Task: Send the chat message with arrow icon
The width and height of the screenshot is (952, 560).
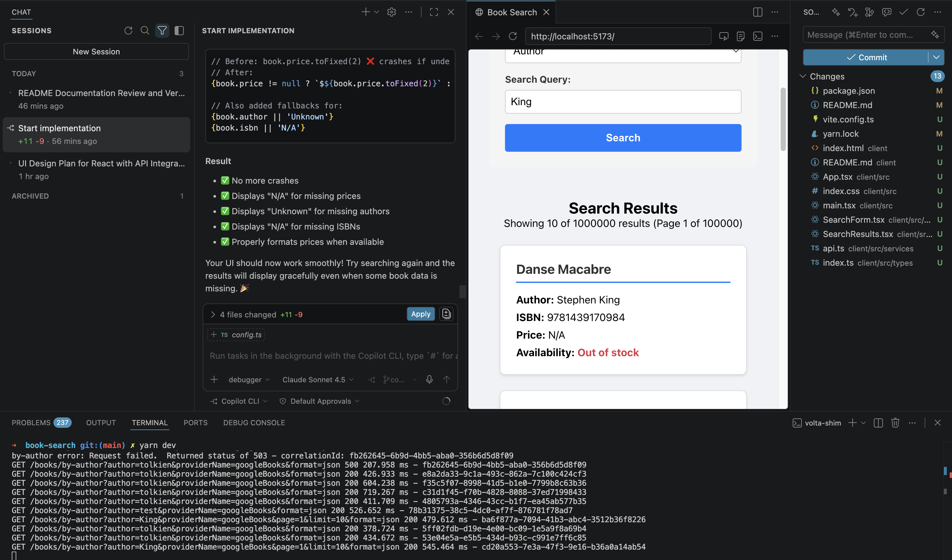Action: point(447,380)
